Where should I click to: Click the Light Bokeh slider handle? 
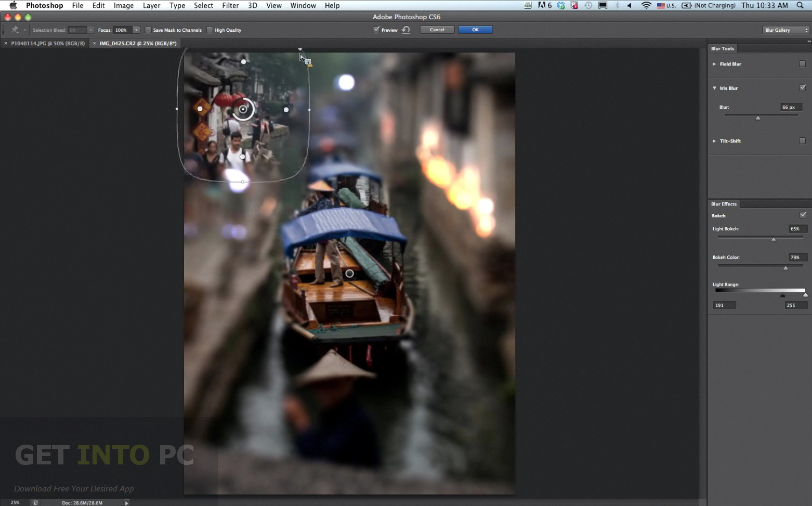click(774, 240)
